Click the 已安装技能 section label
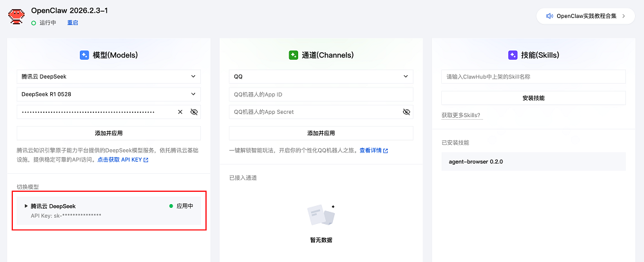 [455, 142]
